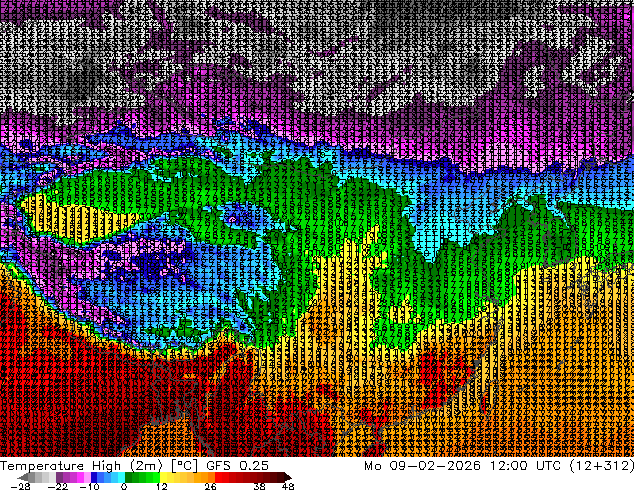Click the bright red legend swatch above 26
Screen dimensions: 634x490
(x=218, y=477)
